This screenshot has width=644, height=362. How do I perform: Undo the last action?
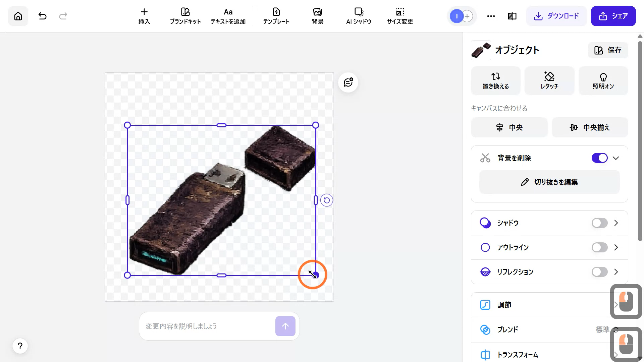tap(42, 16)
